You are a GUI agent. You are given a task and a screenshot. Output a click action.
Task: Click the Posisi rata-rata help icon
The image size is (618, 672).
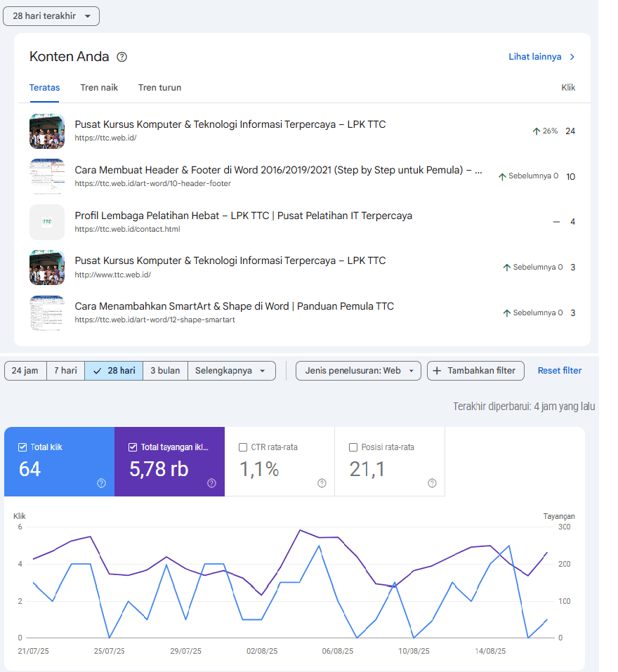click(431, 483)
